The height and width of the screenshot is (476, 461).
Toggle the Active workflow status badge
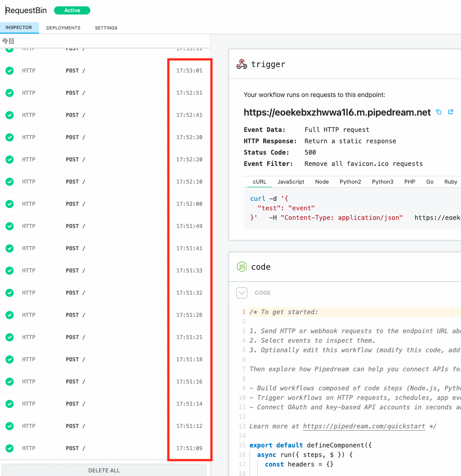click(x=72, y=10)
